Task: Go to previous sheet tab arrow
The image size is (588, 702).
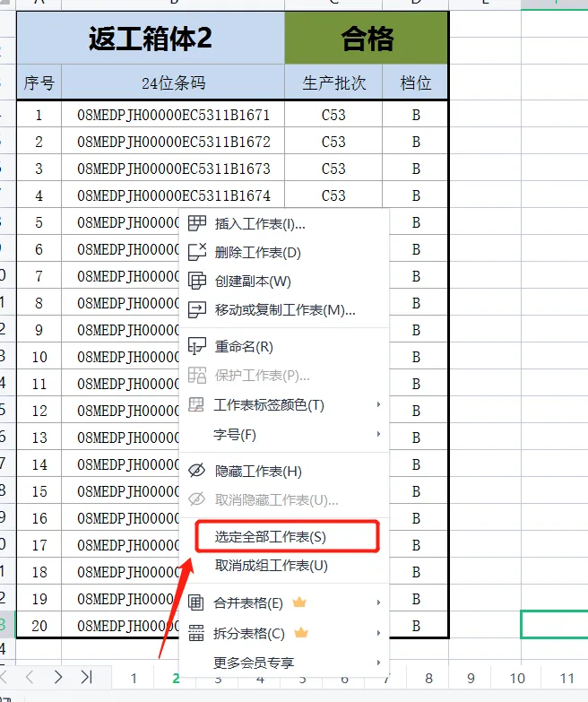Action: (x=30, y=677)
